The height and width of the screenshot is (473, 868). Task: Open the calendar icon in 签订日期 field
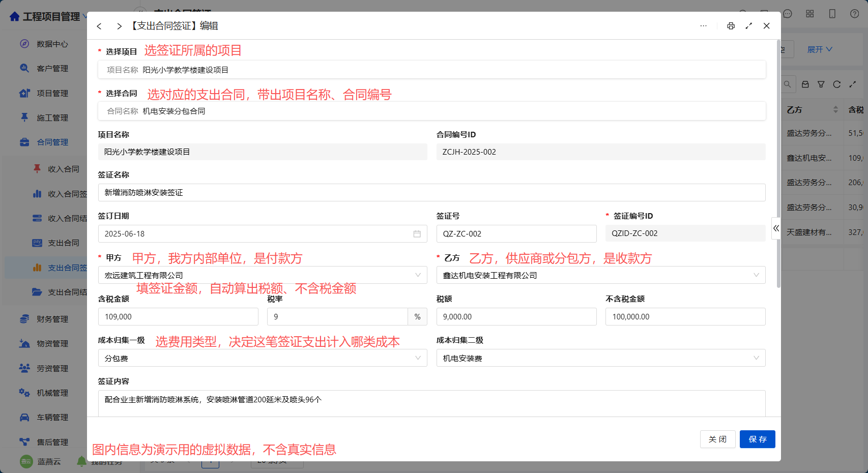coord(417,234)
